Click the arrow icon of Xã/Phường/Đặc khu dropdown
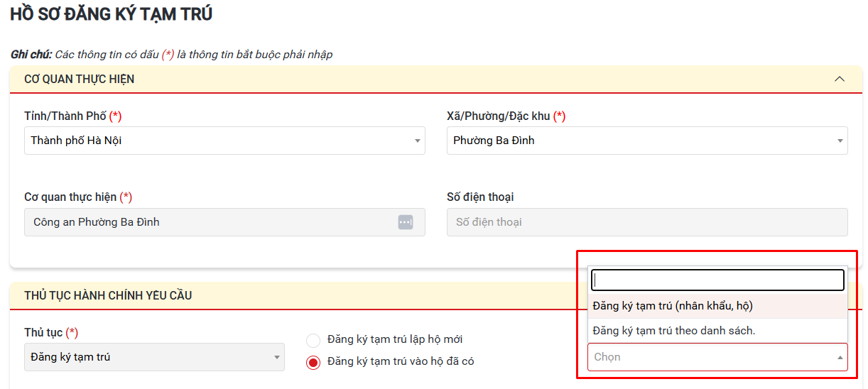Screen dimensions: 868x389 840,141
